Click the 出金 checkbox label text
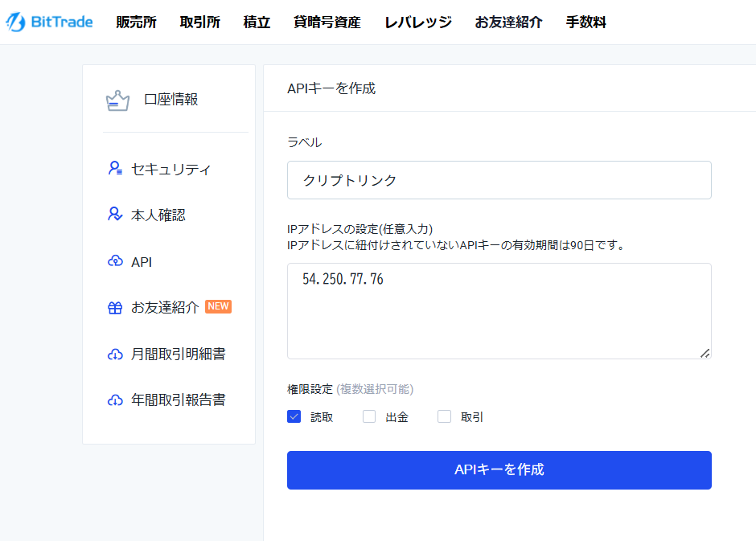The height and width of the screenshot is (541, 756). click(x=396, y=417)
